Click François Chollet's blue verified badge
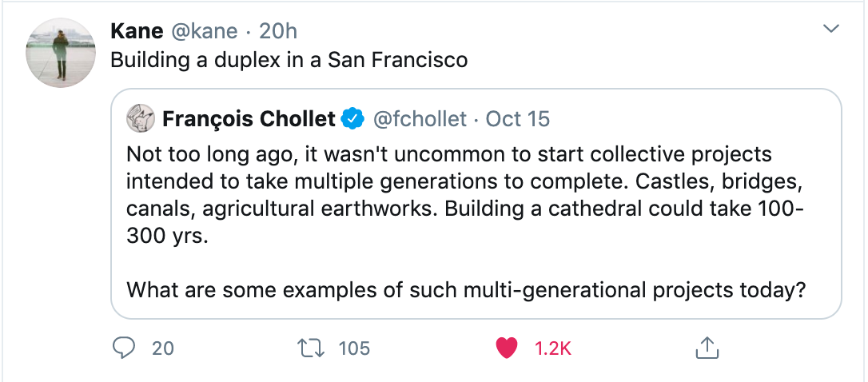Image resolution: width=868 pixels, height=382 pixels. (352, 119)
